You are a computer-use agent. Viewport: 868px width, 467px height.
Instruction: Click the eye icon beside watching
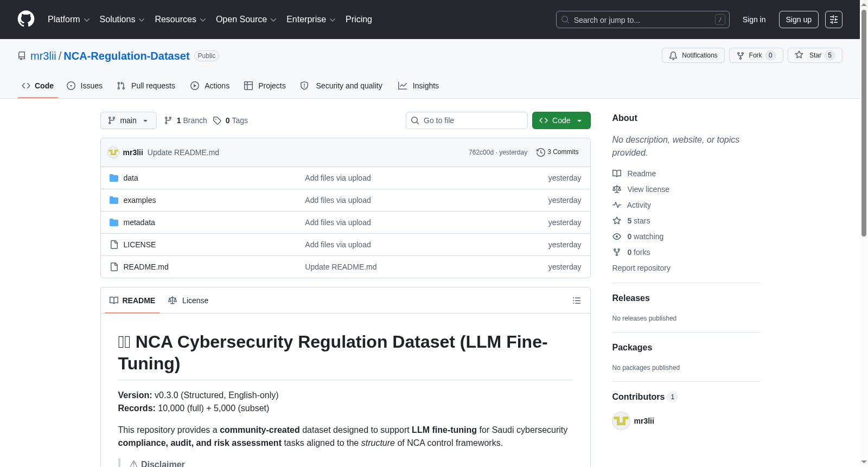617,236
